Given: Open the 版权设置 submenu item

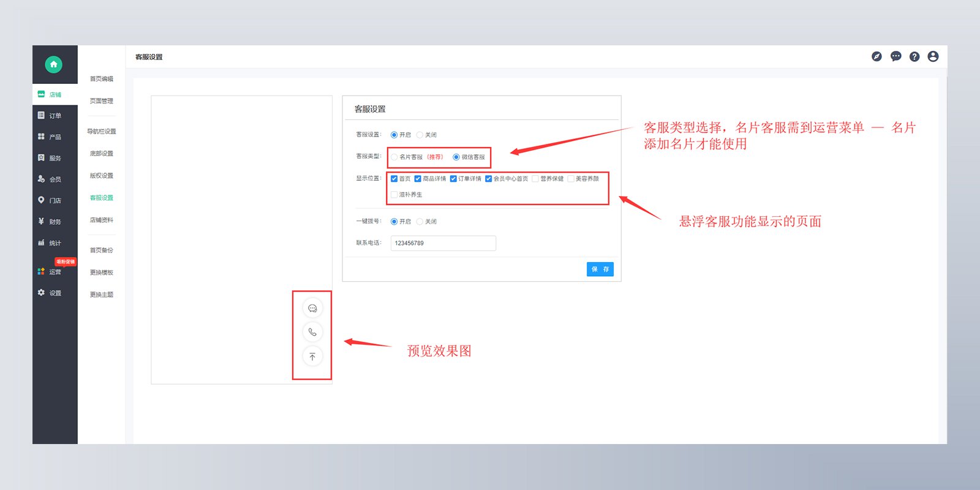Looking at the screenshot, I should coord(102,176).
